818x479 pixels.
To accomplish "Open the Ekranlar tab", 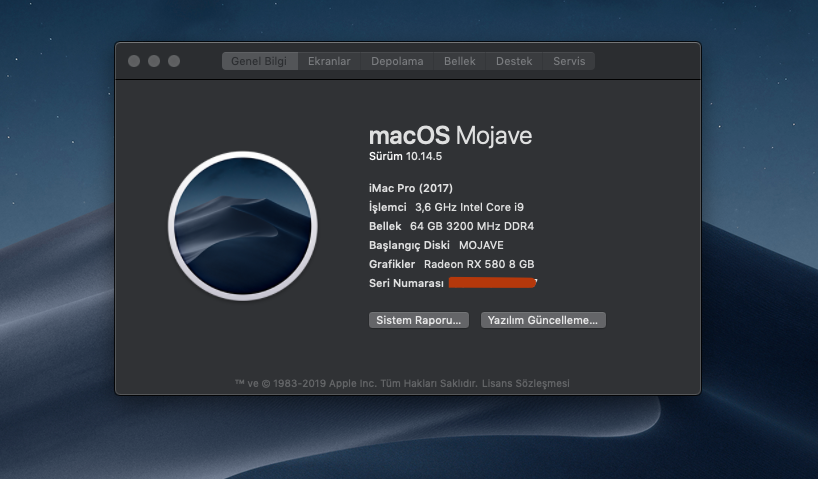I will (329, 61).
